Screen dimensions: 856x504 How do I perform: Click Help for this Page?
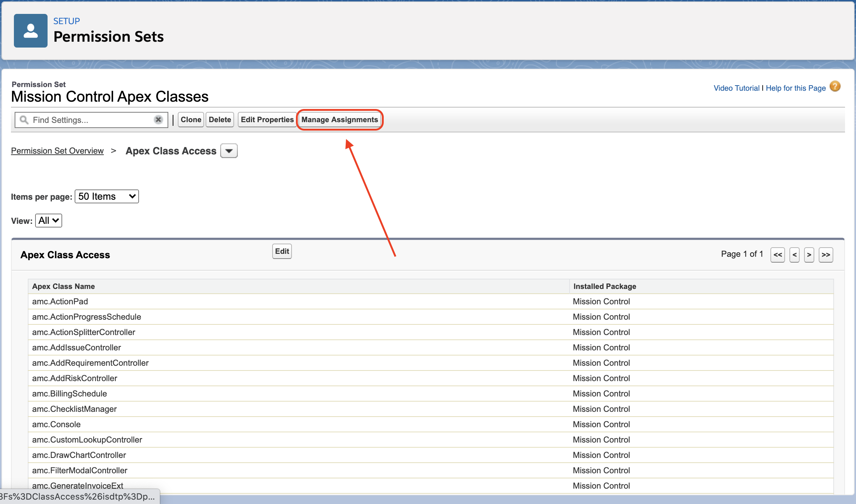click(796, 88)
